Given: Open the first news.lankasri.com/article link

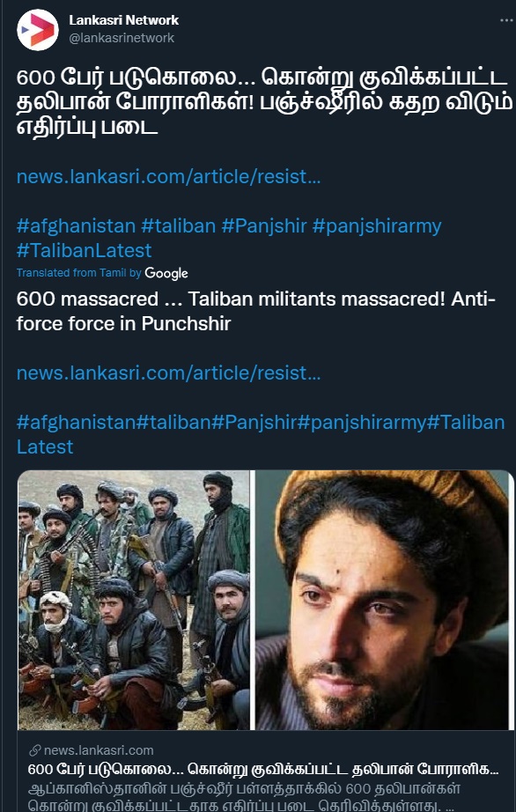Looking at the screenshot, I should coord(169,177).
